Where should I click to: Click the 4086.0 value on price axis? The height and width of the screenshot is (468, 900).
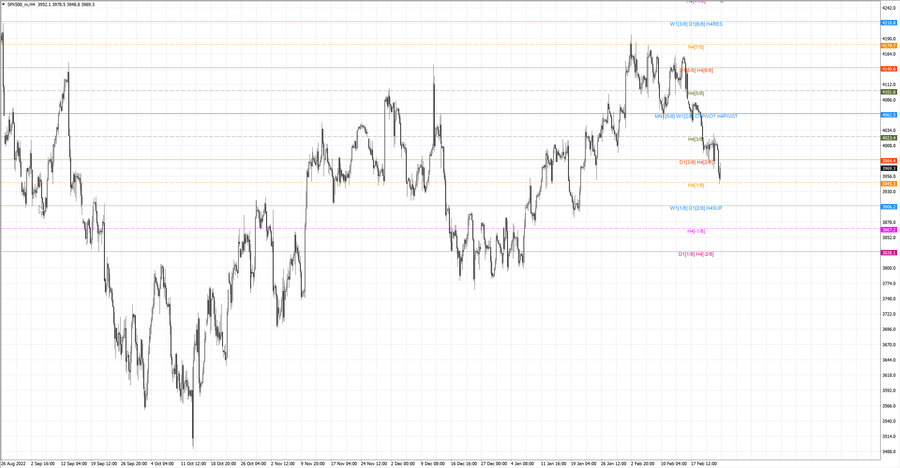point(889,100)
